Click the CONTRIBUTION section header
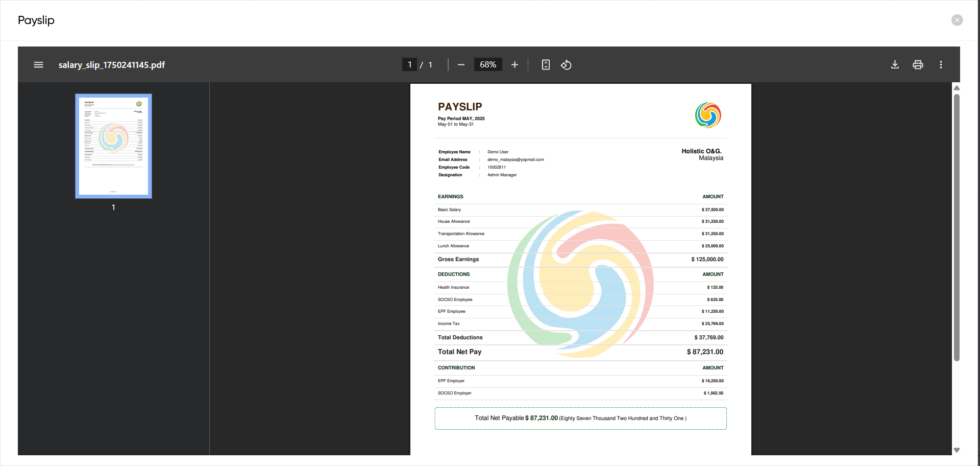Image resolution: width=980 pixels, height=466 pixels. coord(456,368)
